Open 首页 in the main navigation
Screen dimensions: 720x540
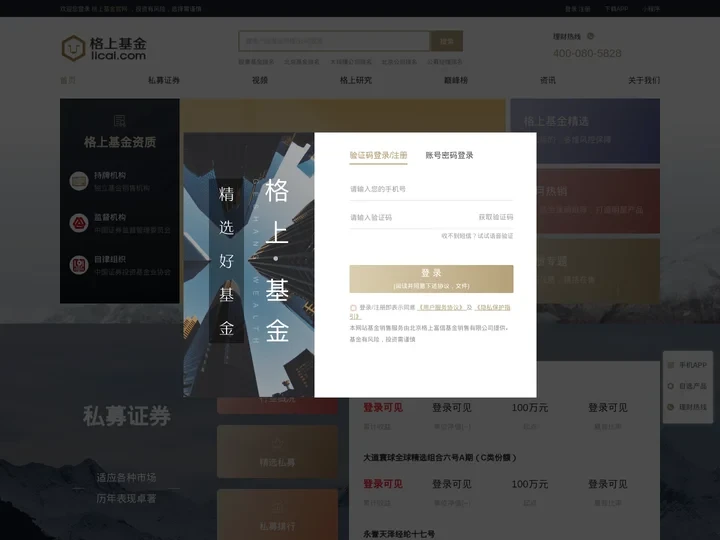(x=68, y=80)
